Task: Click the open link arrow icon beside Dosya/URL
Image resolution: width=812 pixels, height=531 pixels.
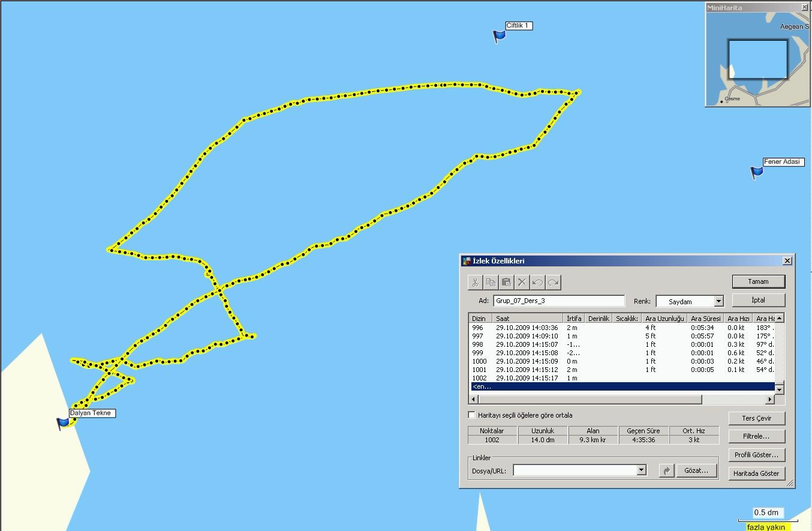Action: click(x=666, y=471)
